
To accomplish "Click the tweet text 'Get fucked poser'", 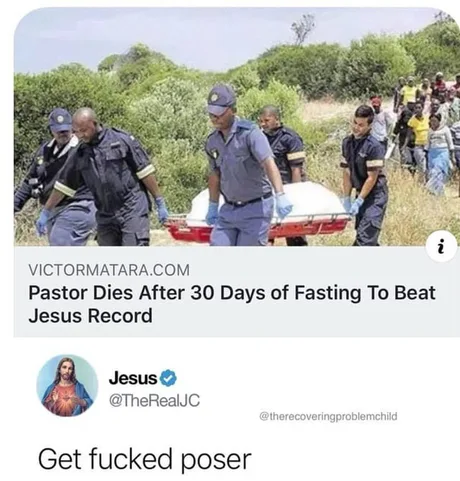I will (x=145, y=460).
